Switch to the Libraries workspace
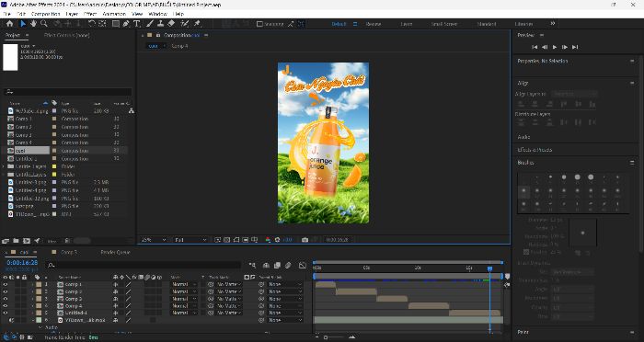644x342 pixels. [x=523, y=24]
